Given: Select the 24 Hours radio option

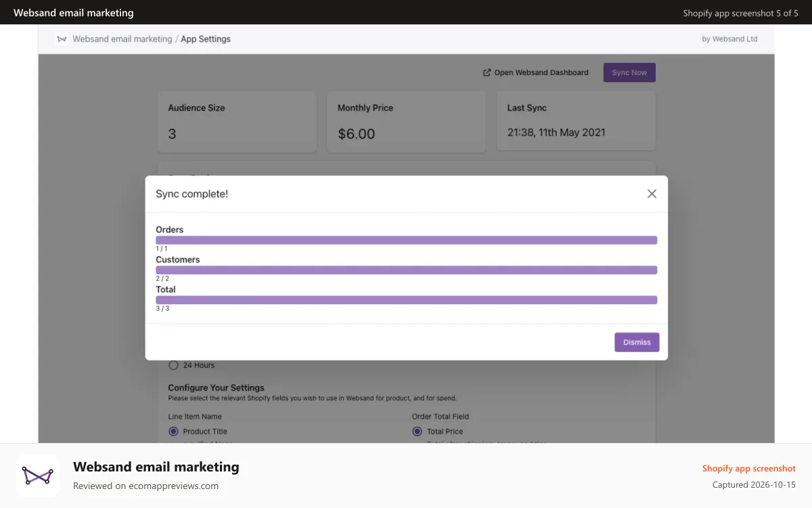Looking at the screenshot, I should [173, 365].
